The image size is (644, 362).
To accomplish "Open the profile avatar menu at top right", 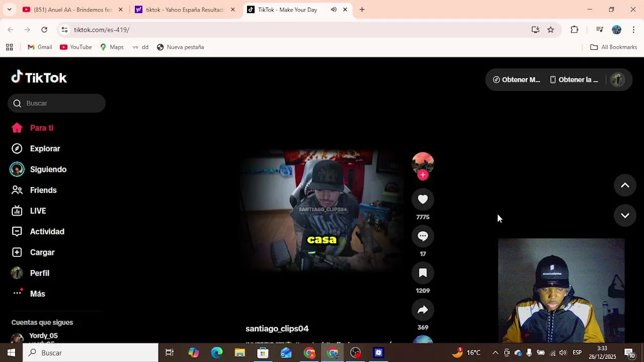I will click(617, 79).
